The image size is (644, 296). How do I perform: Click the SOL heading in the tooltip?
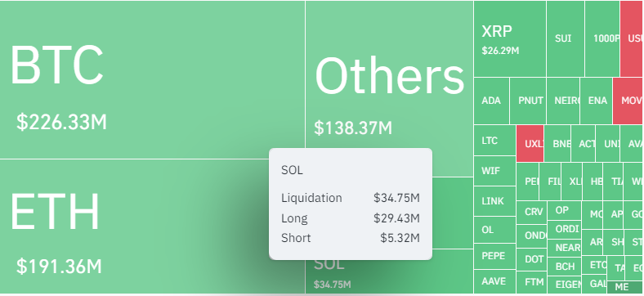(292, 170)
